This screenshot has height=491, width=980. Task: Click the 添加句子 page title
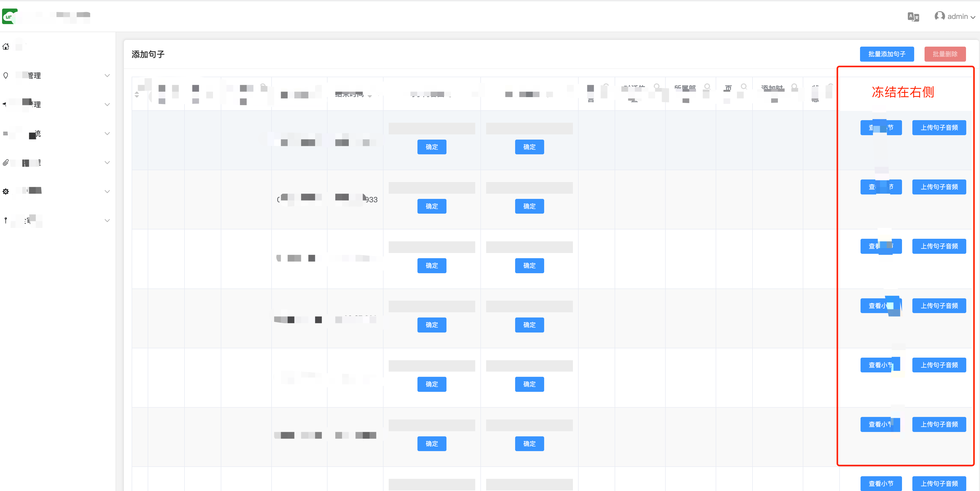click(148, 54)
